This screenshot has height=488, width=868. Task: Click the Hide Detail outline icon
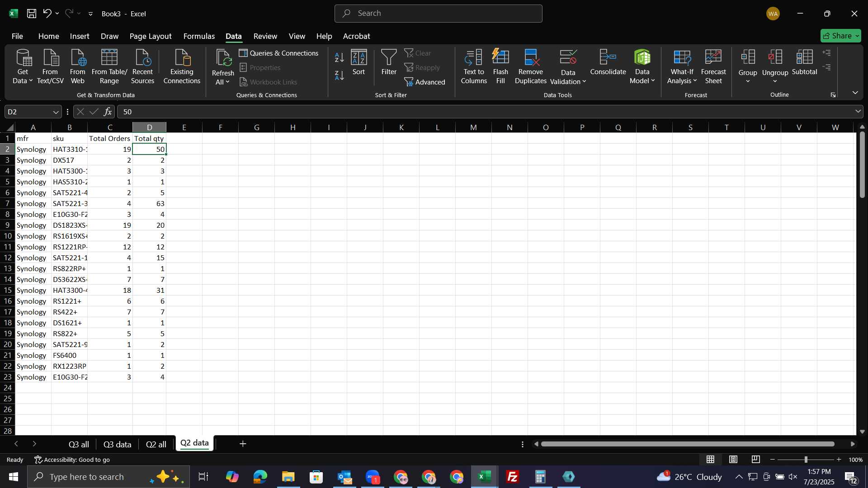pyautogui.click(x=827, y=67)
